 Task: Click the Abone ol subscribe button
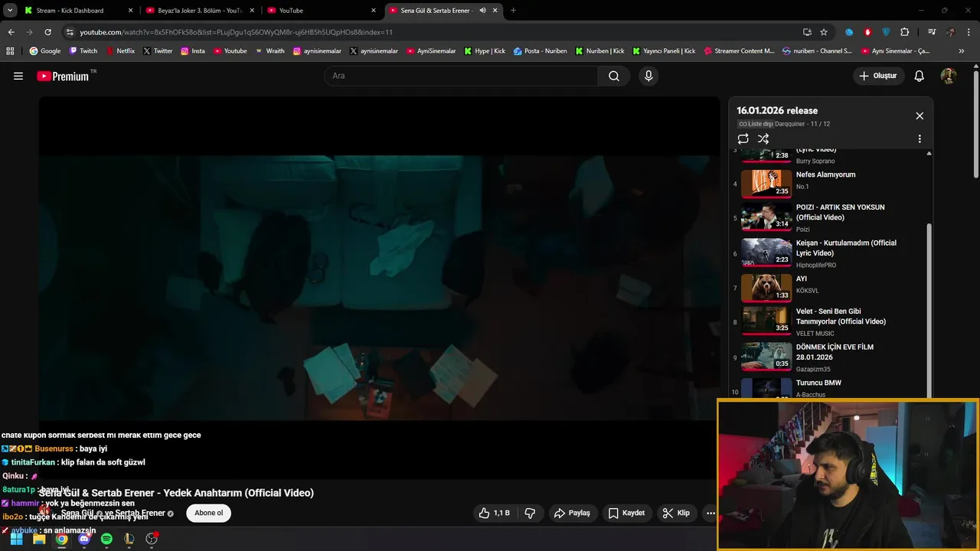[208, 513]
